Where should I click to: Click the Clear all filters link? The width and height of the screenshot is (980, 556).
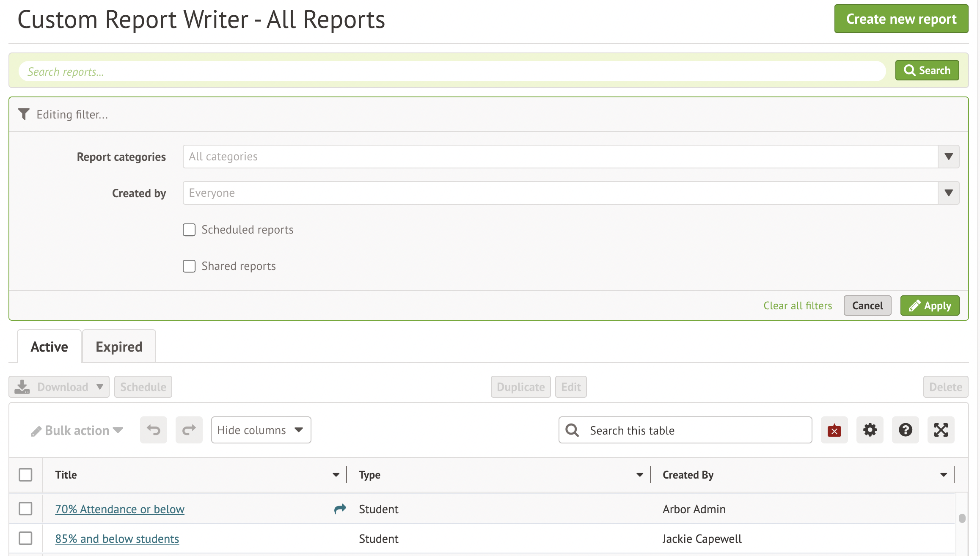point(797,306)
